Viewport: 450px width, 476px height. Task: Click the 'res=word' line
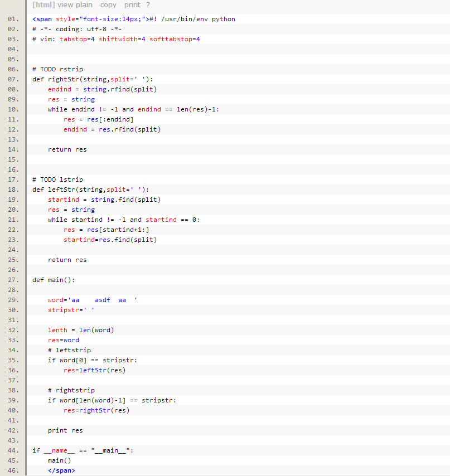pyautogui.click(x=64, y=339)
